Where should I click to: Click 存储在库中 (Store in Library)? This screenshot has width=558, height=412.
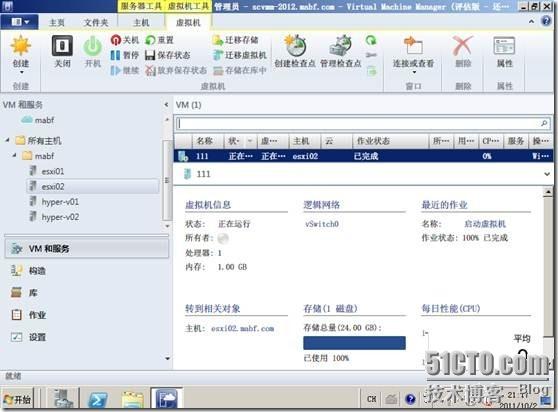239,70
